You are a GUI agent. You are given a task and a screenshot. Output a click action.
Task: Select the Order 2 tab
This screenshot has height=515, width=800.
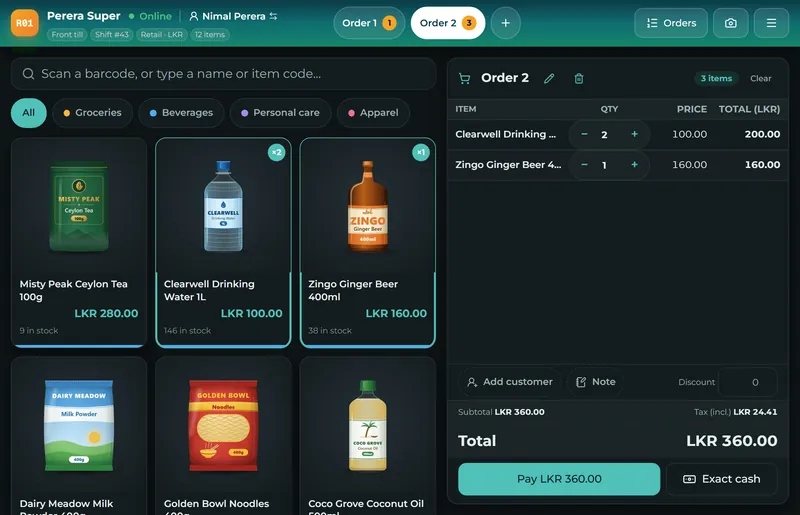(447, 23)
